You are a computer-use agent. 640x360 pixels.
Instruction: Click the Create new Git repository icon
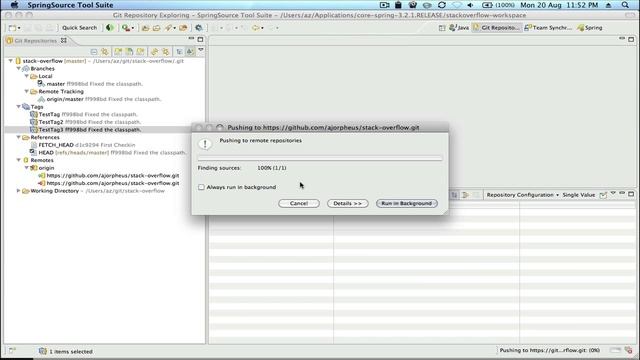click(140, 52)
